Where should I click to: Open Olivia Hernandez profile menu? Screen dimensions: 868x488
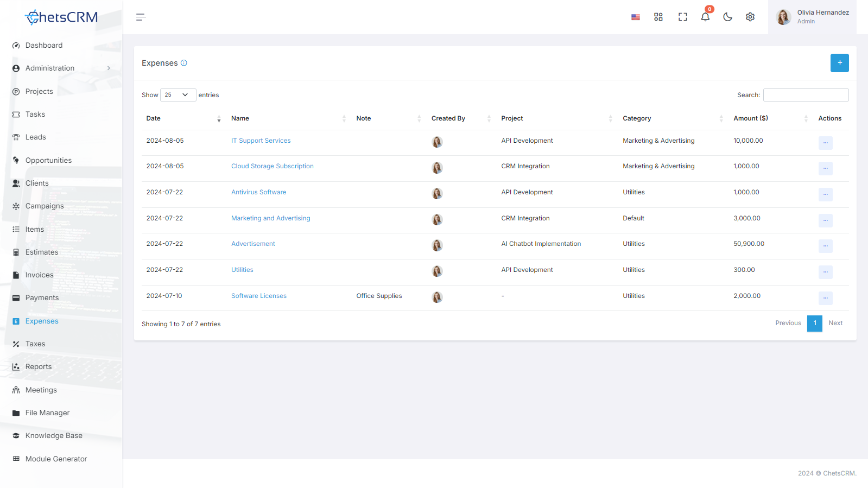(x=812, y=17)
